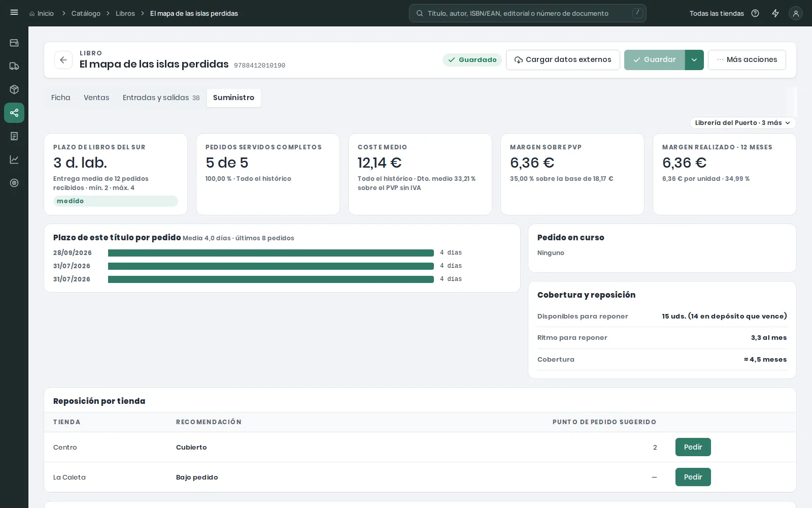
Task: Click the 'Cubierto' recommendation for Centro
Action: (191, 448)
